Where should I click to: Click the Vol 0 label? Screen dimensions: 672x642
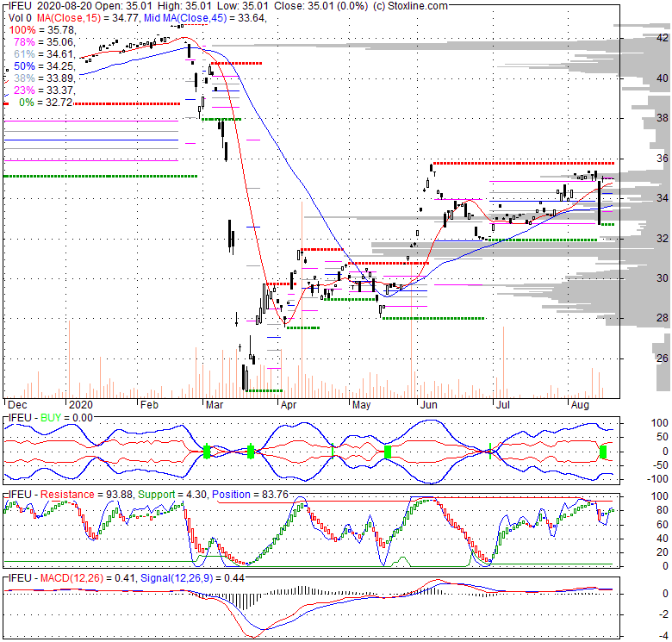tap(20, 18)
